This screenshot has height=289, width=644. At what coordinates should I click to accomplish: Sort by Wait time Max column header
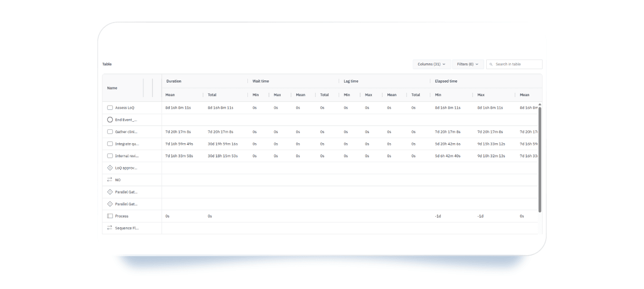(x=277, y=95)
